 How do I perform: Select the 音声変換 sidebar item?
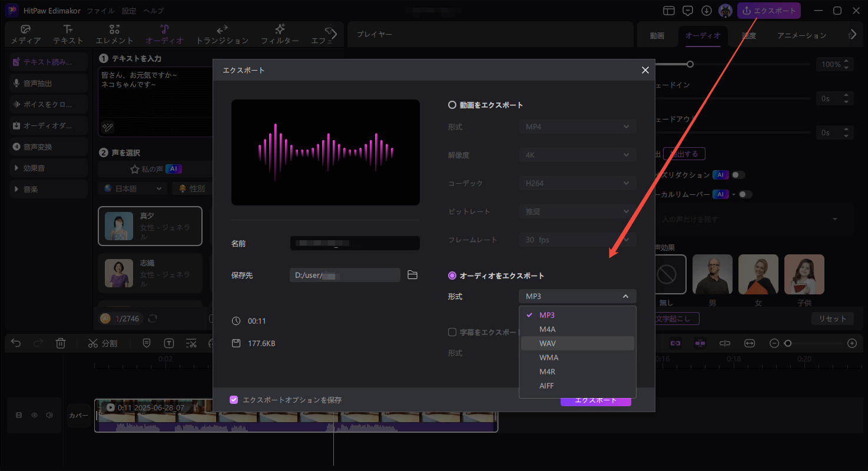[x=48, y=147]
